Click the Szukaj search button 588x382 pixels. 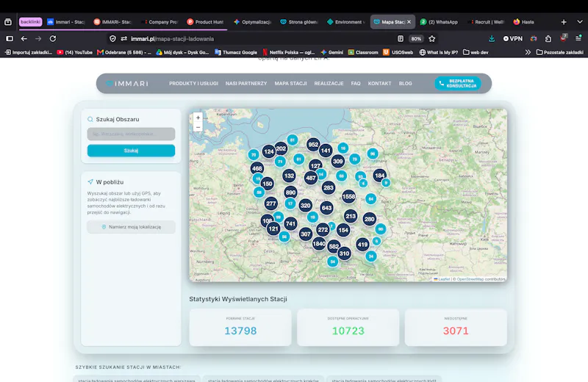pos(132,151)
